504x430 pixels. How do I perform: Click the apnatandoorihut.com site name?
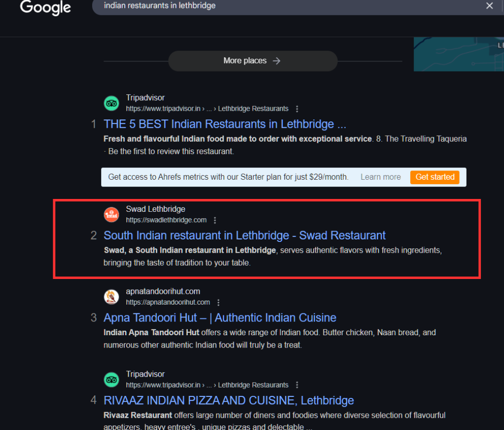point(163,291)
